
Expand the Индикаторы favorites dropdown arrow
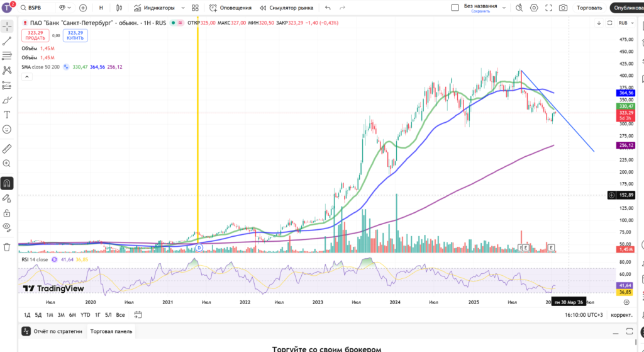pos(183,8)
